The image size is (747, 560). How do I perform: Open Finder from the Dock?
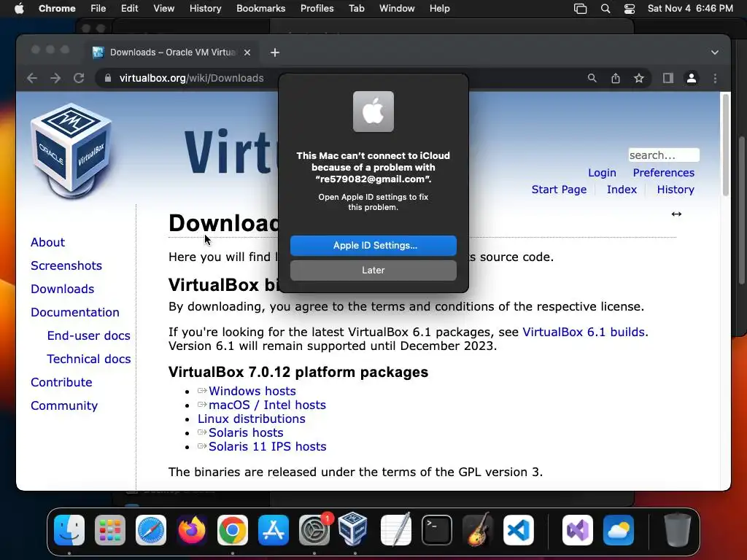coord(69,530)
